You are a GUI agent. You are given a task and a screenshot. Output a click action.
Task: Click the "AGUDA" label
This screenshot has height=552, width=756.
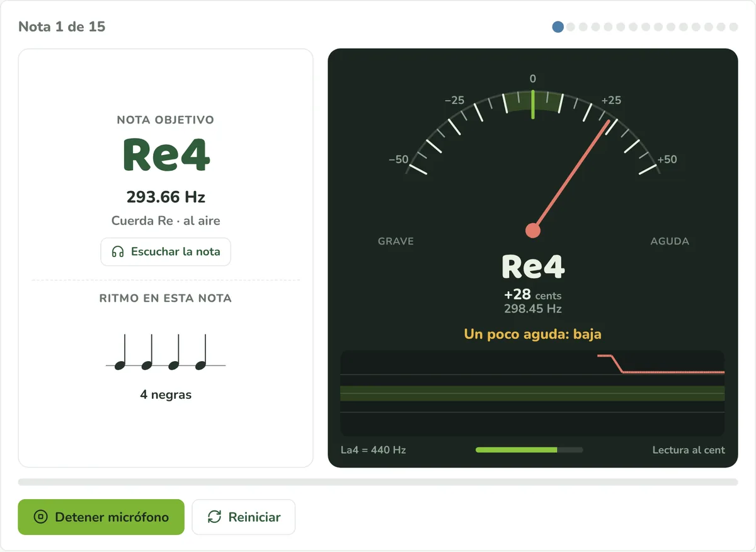pos(670,241)
